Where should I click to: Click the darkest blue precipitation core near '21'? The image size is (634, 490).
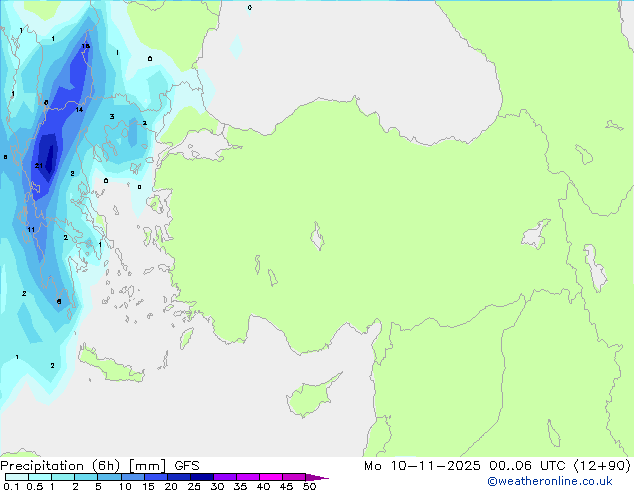pos(50,158)
